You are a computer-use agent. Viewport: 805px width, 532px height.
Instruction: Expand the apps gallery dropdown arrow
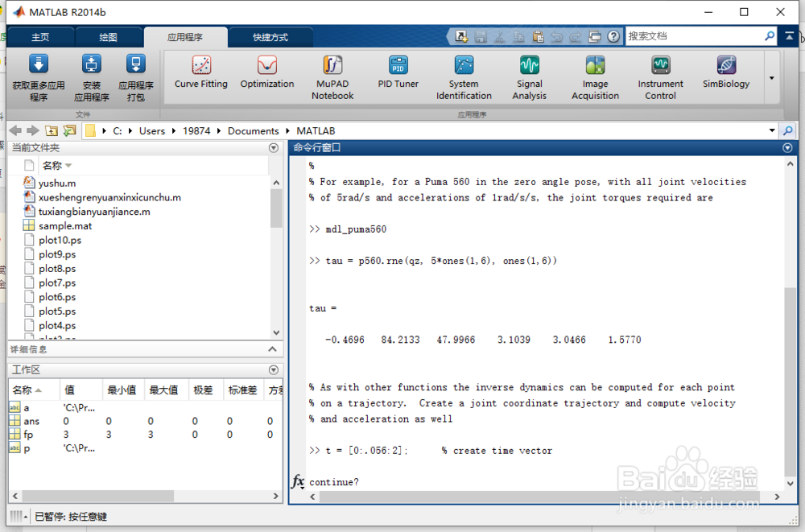[x=772, y=78]
